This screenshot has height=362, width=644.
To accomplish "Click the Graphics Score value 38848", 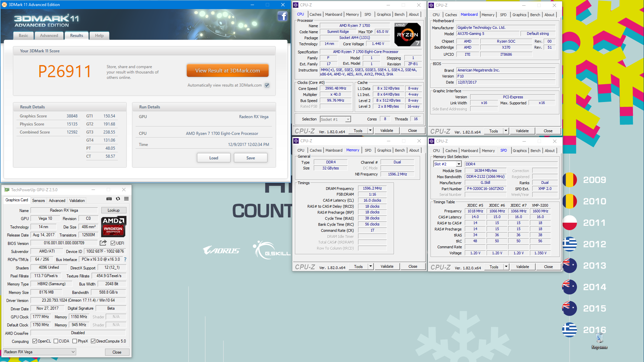I will coord(72,116).
